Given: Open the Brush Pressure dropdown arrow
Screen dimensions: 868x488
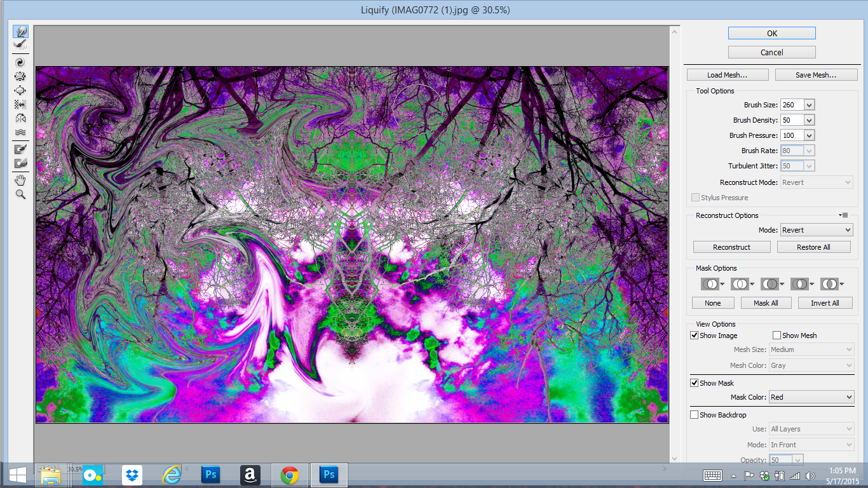Looking at the screenshot, I should coord(809,135).
